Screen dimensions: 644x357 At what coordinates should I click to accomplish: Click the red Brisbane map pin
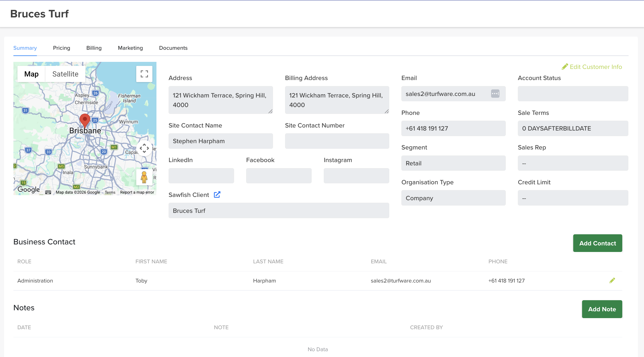[x=85, y=121]
